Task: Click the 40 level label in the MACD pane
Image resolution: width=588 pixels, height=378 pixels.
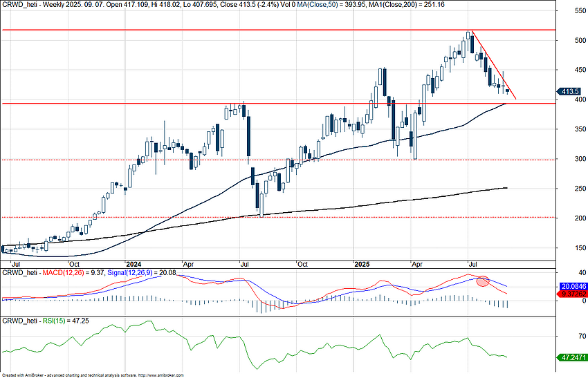Action: pyautogui.click(x=582, y=272)
